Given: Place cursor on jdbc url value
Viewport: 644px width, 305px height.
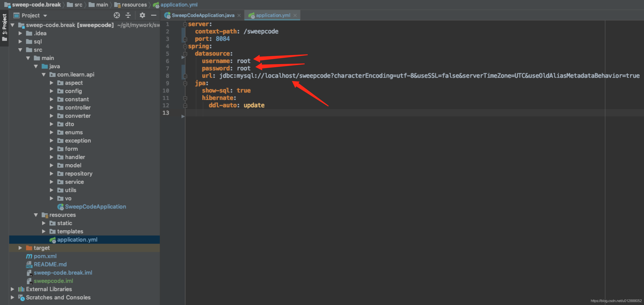Looking at the screenshot, I should click(x=429, y=76).
